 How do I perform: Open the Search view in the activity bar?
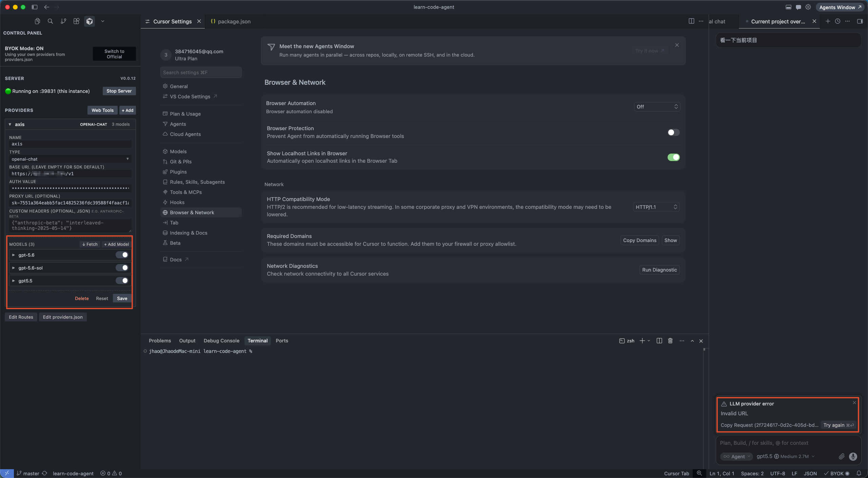tap(50, 21)
